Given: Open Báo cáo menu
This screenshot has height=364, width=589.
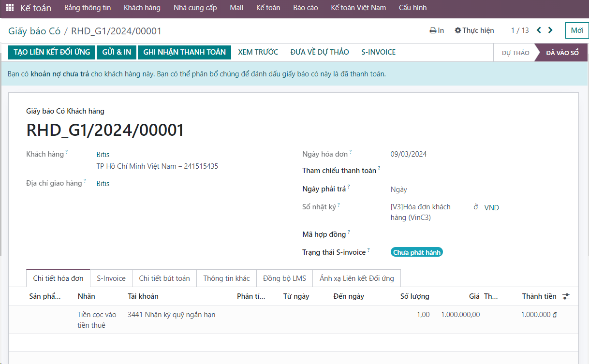Looking at the screenshot, I should click(306, 8).
